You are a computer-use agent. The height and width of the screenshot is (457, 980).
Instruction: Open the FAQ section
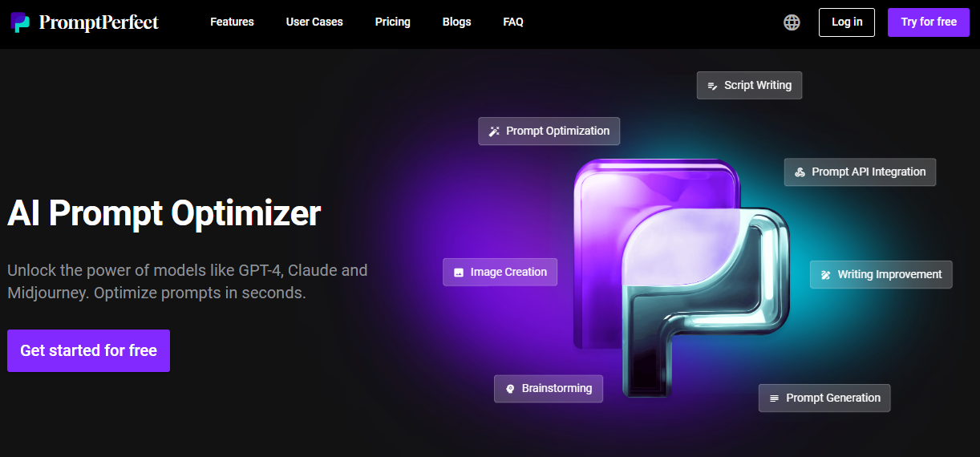pyautogui.click(x=513, y=22)
